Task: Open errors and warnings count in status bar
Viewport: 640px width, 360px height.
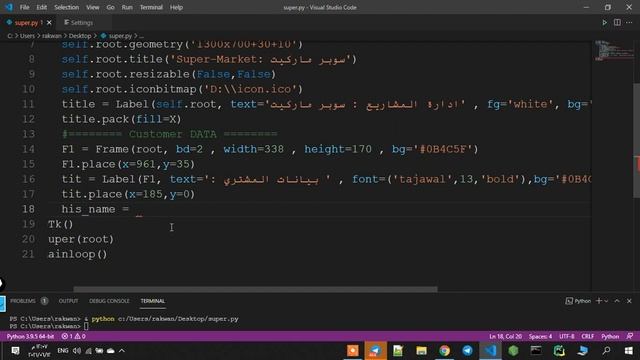Action: (x=73, y=336)
